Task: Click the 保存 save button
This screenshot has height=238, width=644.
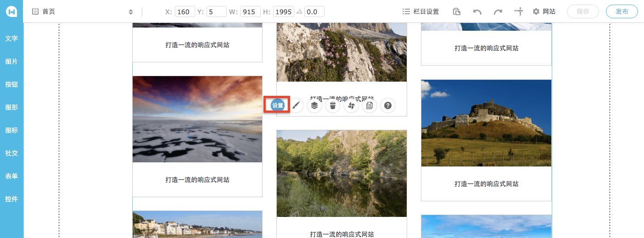Action: pyautogui.click(x=583, y=12)
